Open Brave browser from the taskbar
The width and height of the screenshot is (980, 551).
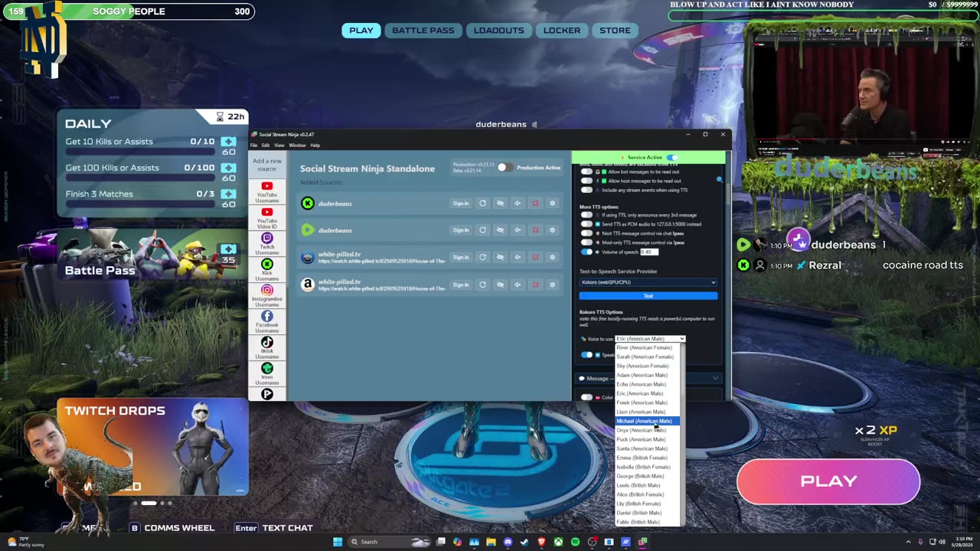541,542
